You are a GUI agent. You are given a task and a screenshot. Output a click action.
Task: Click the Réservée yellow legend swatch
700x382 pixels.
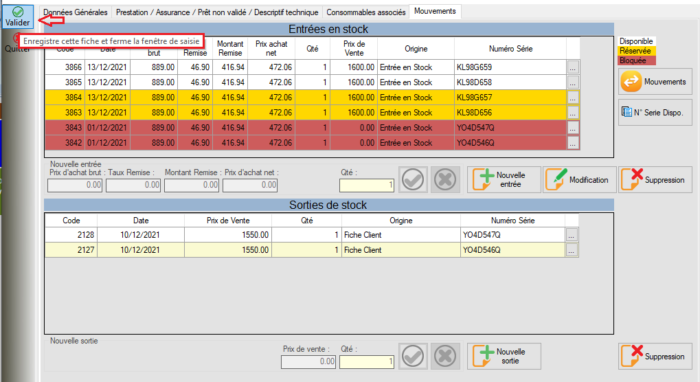[x=637, y=51]
